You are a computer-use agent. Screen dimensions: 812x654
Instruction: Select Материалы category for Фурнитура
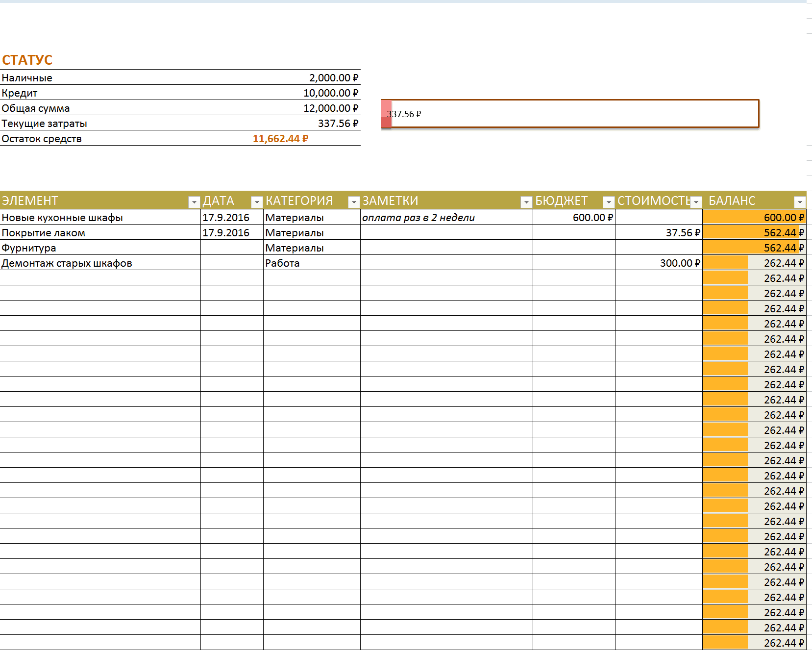(x=312, y=248)
